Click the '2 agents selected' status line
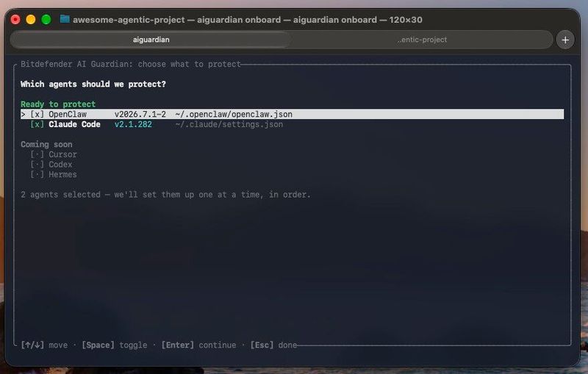The image size is (588, 374). click(x=165, y=195)
